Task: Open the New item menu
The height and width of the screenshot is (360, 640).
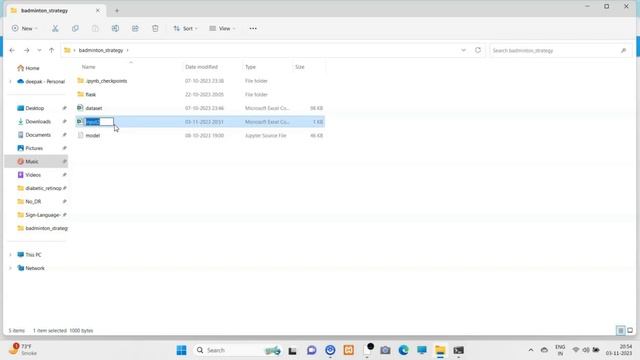Action: pos(24,29)
